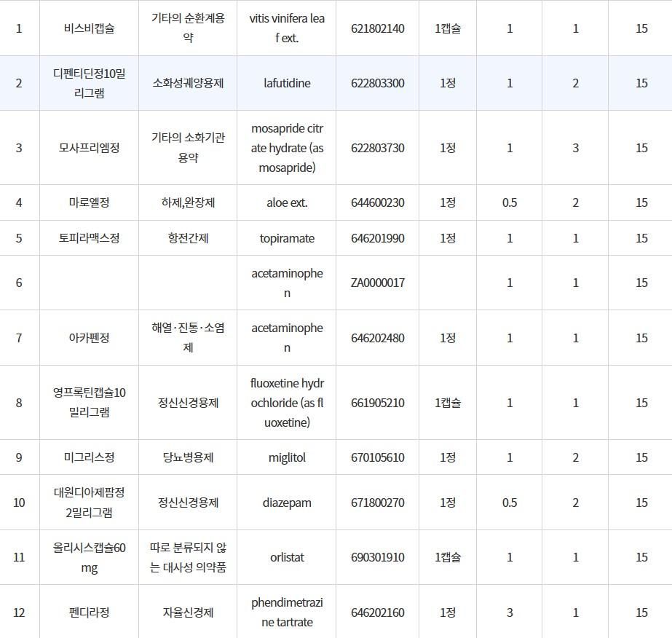The height and width of the screenshot is (638, 672).
Task: Click the 당뇨병용제 category cell
Action: [188, 457]
